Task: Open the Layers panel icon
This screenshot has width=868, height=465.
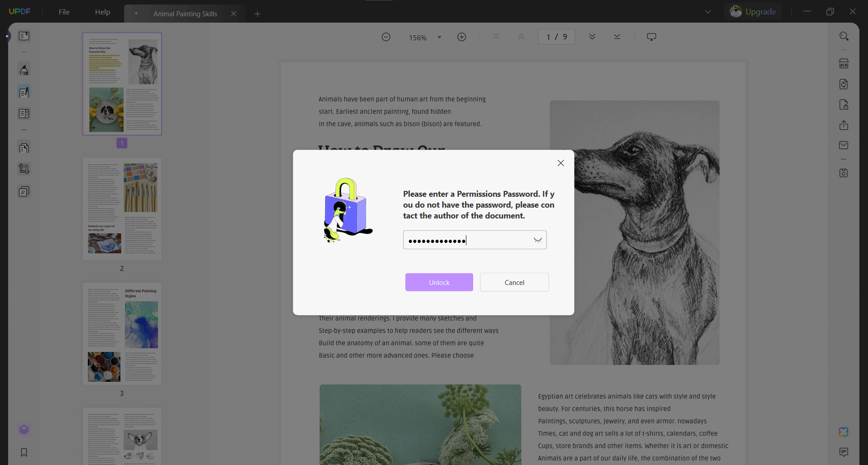Action: point(24,430)
